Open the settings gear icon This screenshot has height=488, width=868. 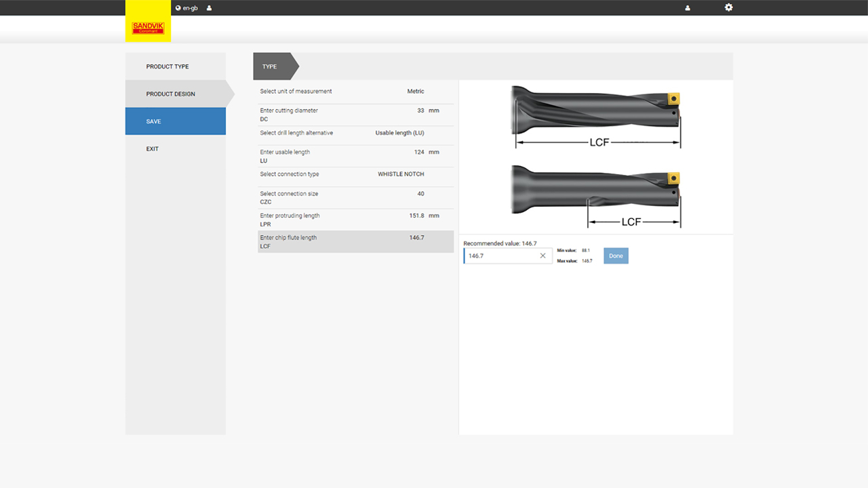tap(729, 7)
